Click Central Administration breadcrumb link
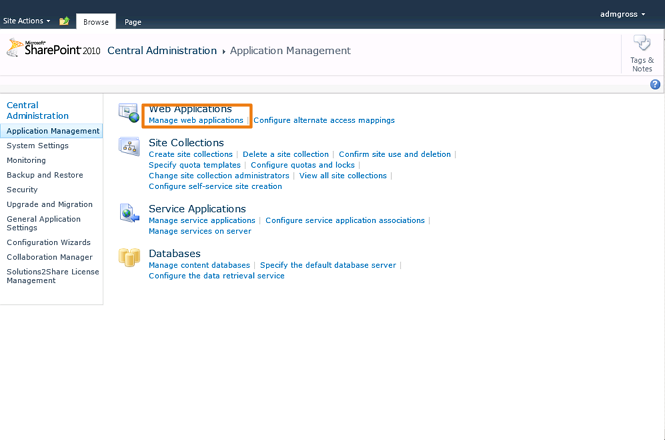 162,50
